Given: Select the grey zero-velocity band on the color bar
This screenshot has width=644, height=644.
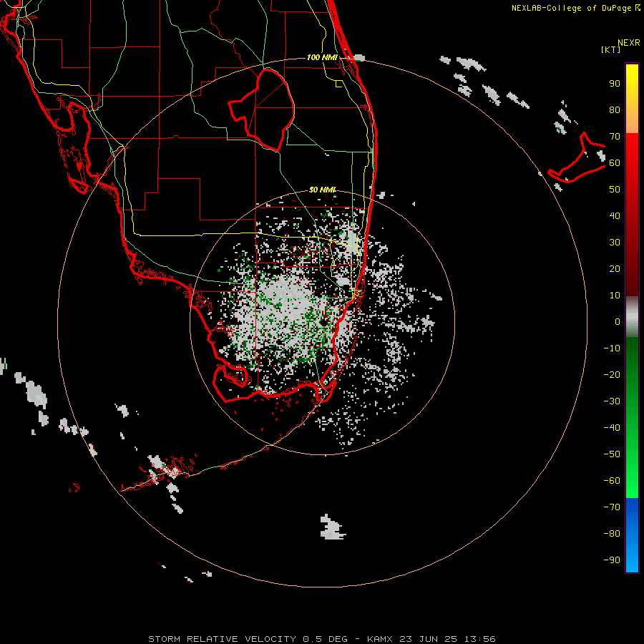Looking at the screenshot, I should [632, 316].
